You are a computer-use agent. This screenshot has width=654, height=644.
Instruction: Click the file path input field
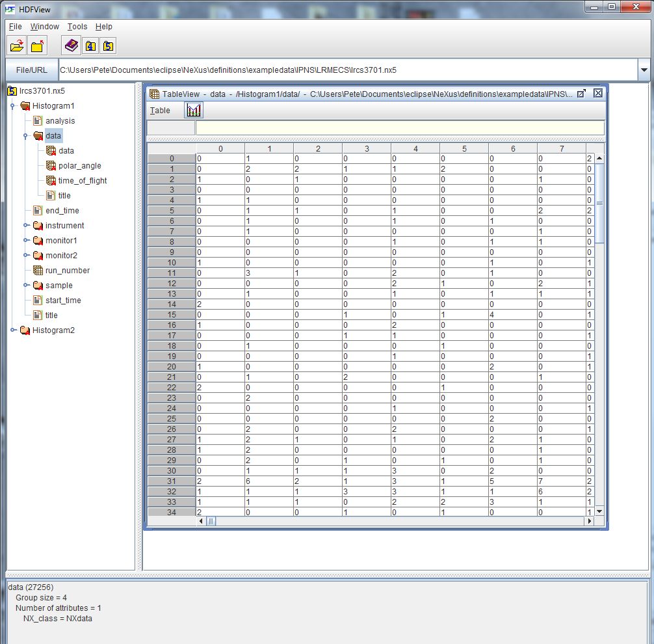coord(345,70)
